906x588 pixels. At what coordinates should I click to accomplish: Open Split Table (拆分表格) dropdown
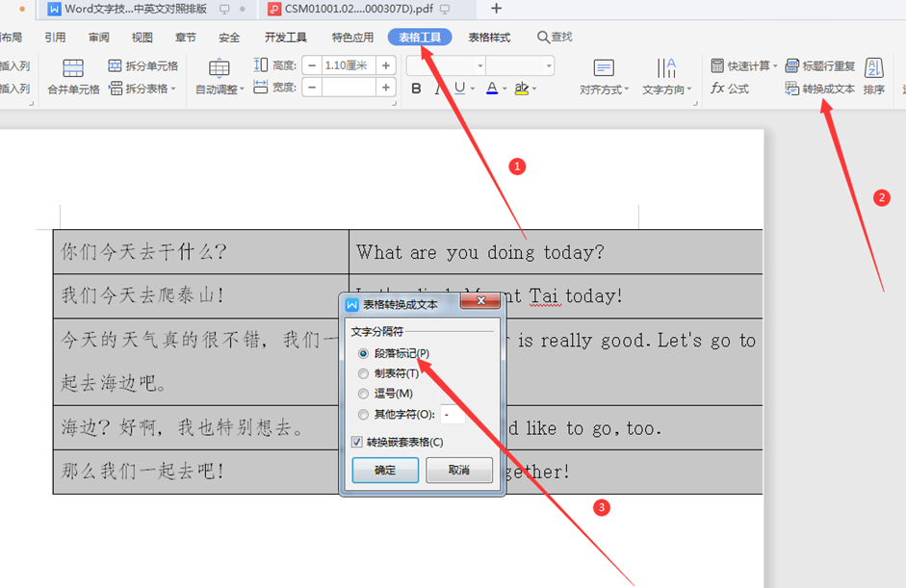(x=142, y=89)
